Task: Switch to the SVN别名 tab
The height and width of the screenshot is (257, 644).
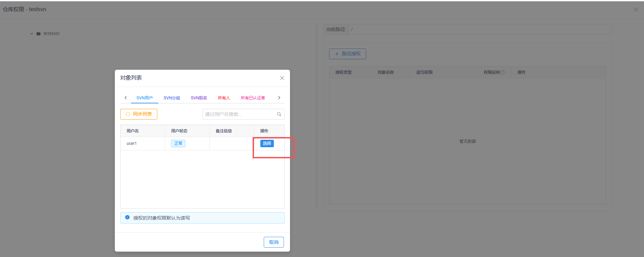Action: (199, 98)
